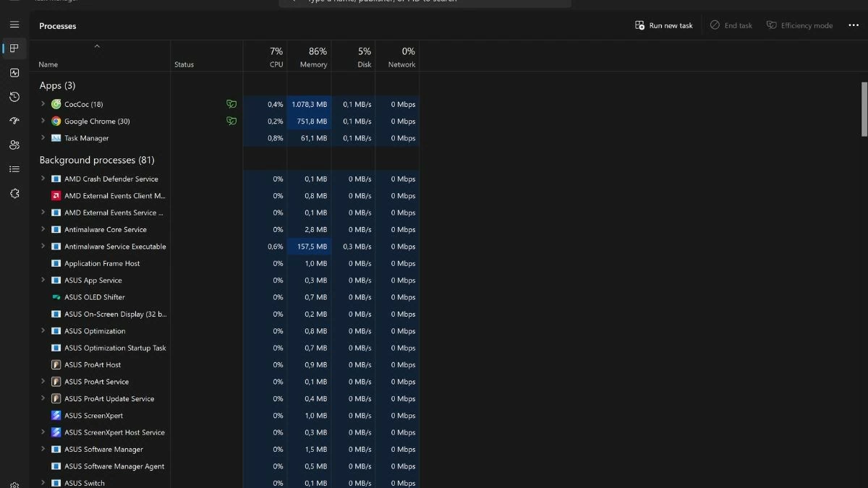
Task: Open the Services page icon
Action: (14, 194)
